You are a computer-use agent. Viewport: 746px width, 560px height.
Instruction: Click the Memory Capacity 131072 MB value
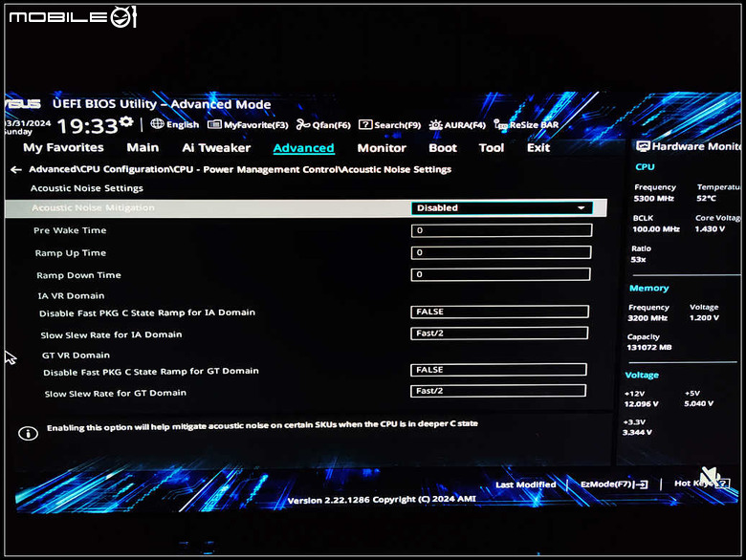pyautogui.click(x=649, y=348)
